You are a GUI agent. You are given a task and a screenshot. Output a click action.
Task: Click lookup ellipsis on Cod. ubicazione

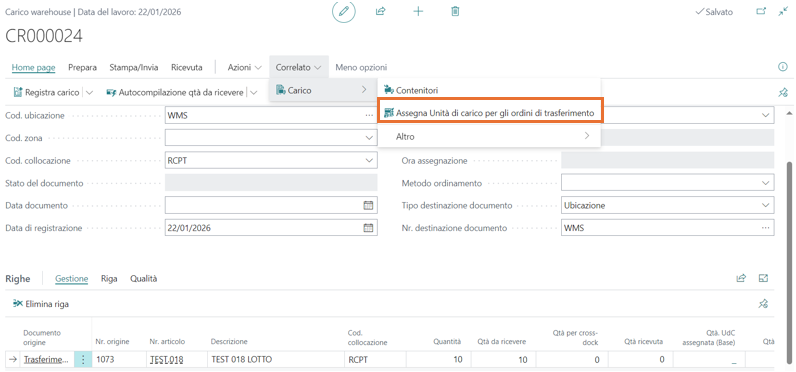pyautogui.click(x=369, y=116)
